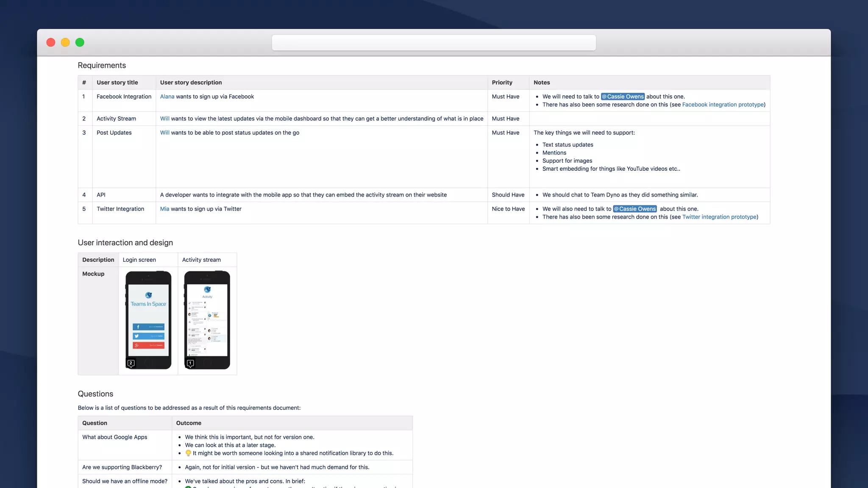Click the Google Plus button in mockup
868x488 pixels.
point(148,345)
